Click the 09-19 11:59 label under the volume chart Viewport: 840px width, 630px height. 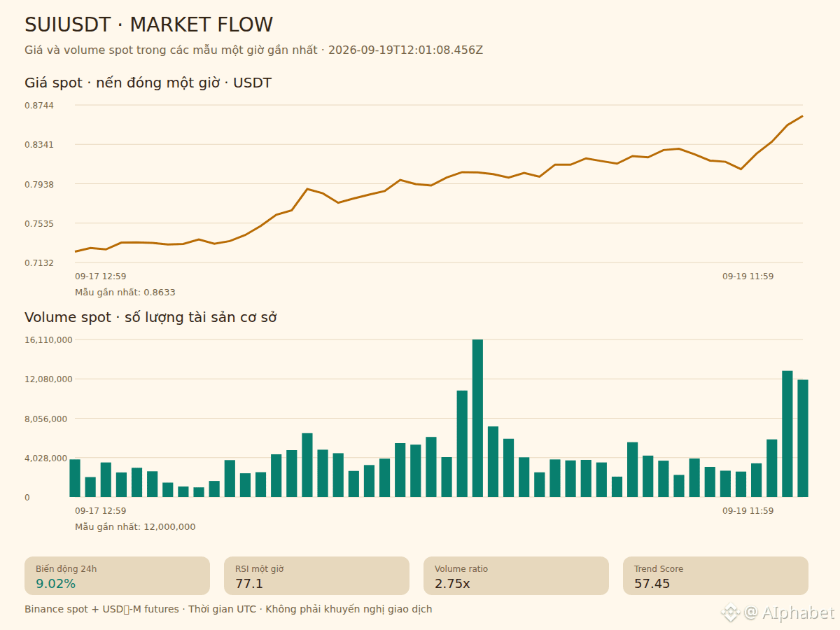point(748,511)
